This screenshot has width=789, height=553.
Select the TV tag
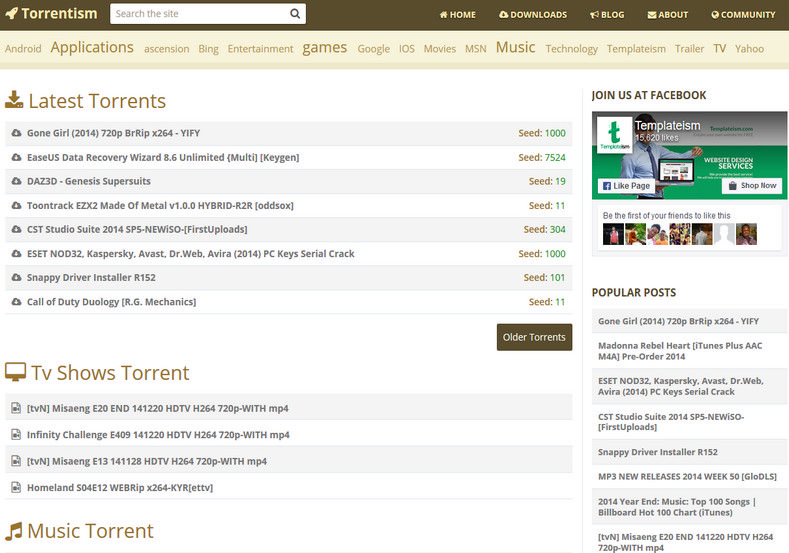(x=720, y=49)
